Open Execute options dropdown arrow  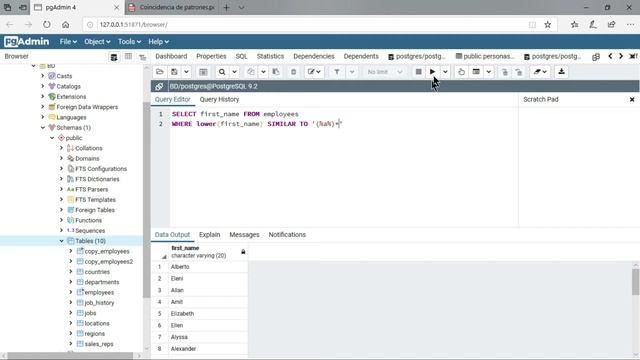[x=445, y=72]
